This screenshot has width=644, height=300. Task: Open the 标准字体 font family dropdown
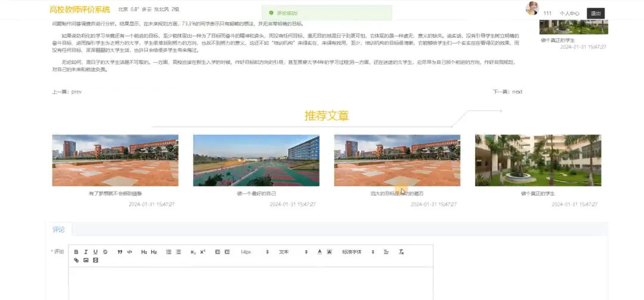tap(358, 252)
